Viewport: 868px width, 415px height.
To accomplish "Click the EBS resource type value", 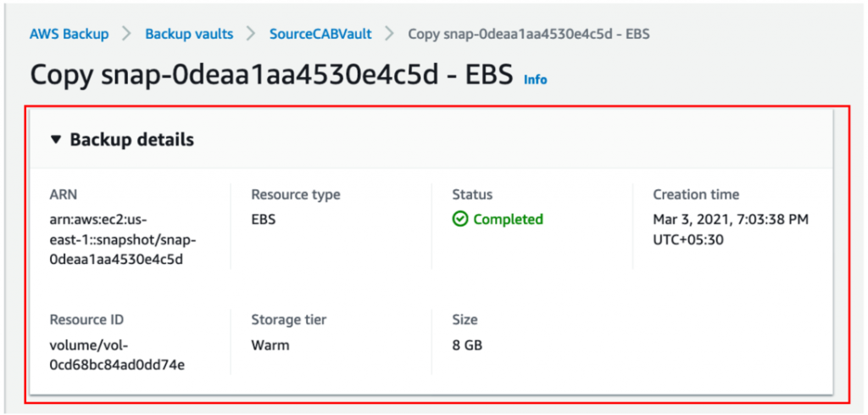I will [x=264, y=220].
